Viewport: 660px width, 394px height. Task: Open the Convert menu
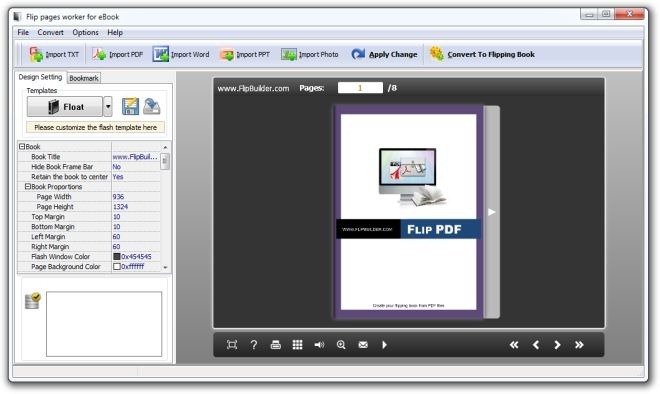pos(51,32)
